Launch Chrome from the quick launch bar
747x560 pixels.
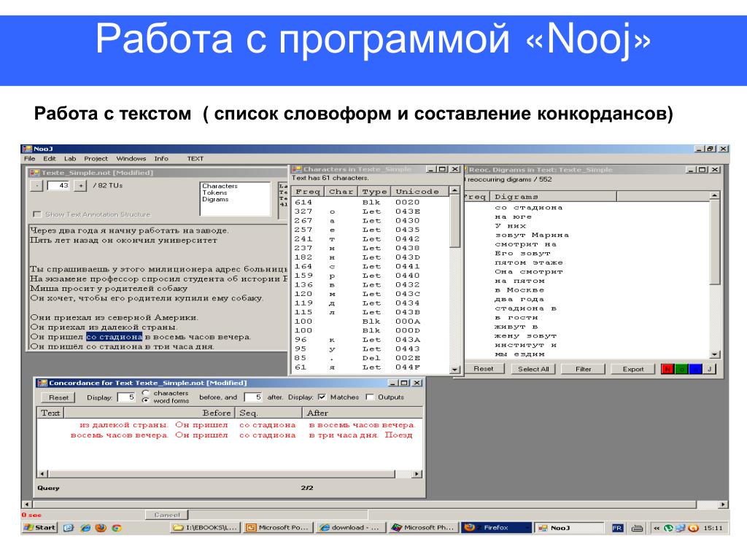click(x=116, y=528)
